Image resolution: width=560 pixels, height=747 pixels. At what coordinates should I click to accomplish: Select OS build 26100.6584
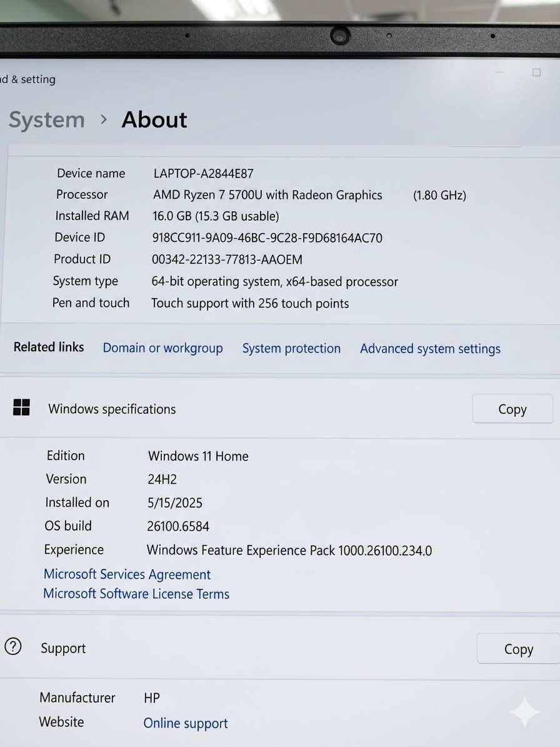pos(178,526)
